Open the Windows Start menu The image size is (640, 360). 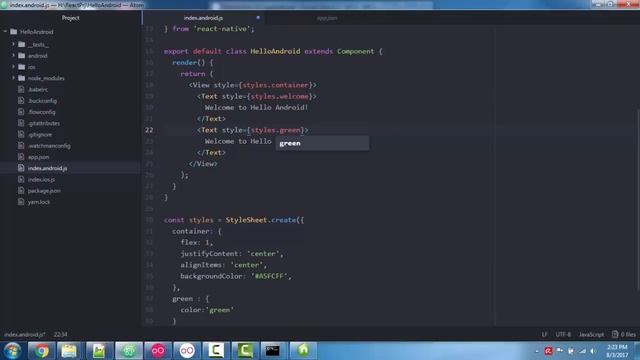12,351
